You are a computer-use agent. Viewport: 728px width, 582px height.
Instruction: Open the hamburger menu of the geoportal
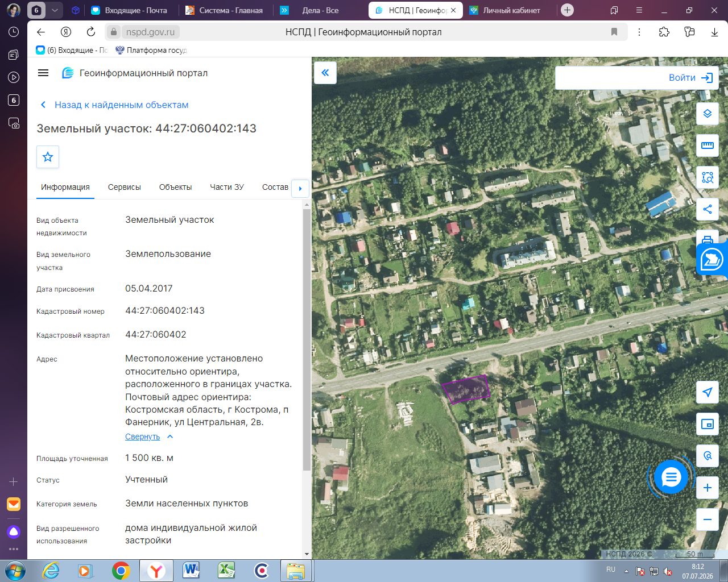43,73
